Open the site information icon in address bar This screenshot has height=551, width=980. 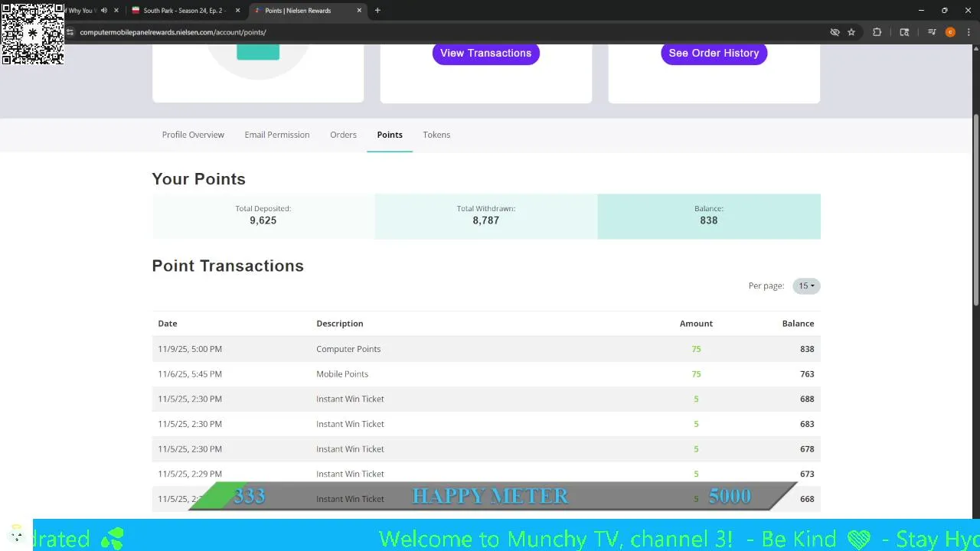click(70, 32)
